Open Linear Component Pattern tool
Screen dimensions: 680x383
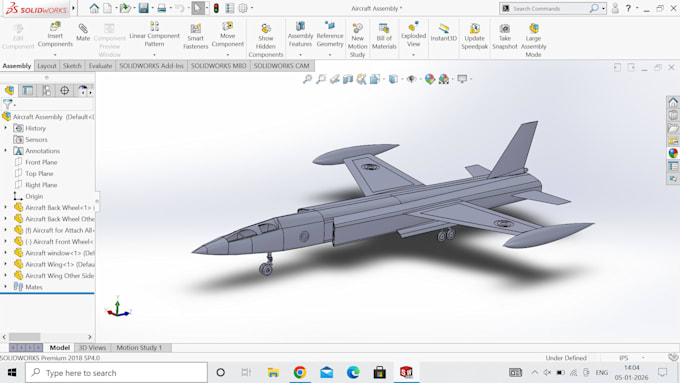[x=154, y=35]
